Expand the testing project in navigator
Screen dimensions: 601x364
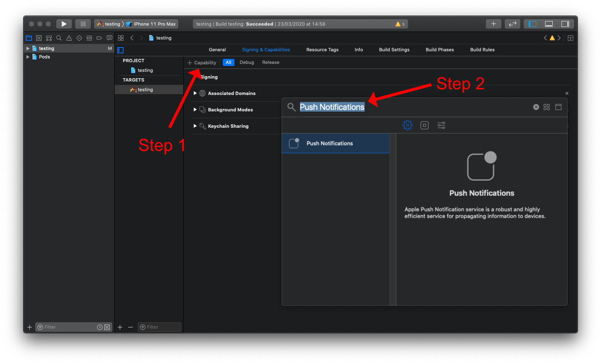click(28, 48)
